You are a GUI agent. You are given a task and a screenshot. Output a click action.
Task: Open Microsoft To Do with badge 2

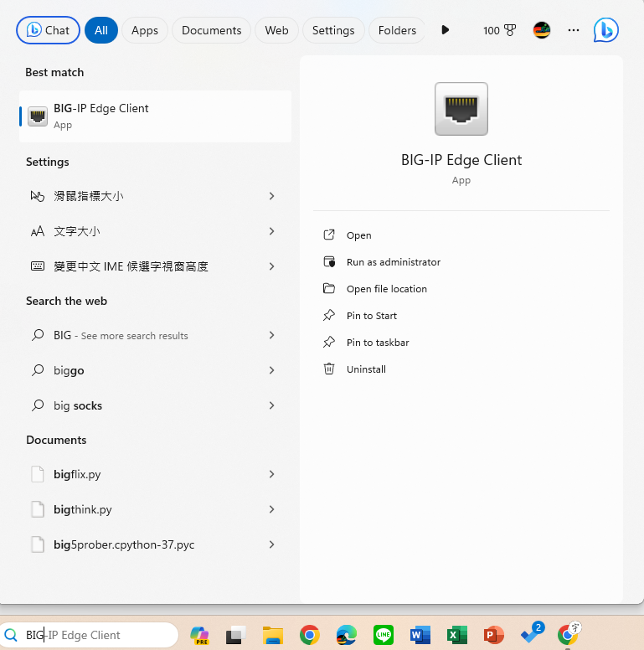532,633
